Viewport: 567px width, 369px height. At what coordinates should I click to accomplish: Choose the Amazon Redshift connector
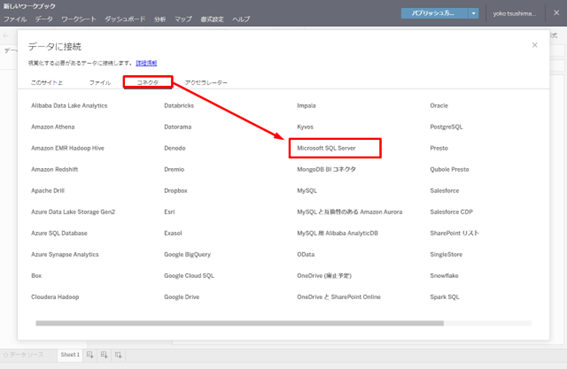coord(55,169)
